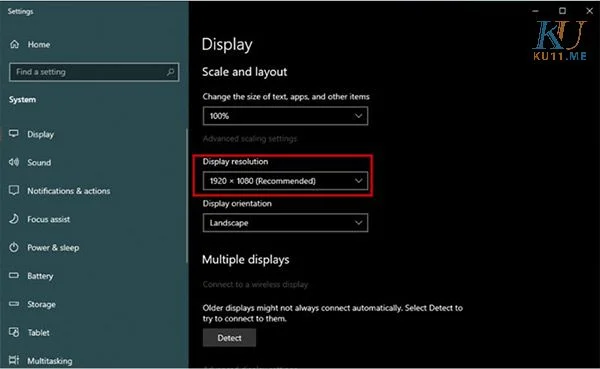Click the sidebar vertical scrollbar
Screen dimensions: 600x369
[187, 196]
